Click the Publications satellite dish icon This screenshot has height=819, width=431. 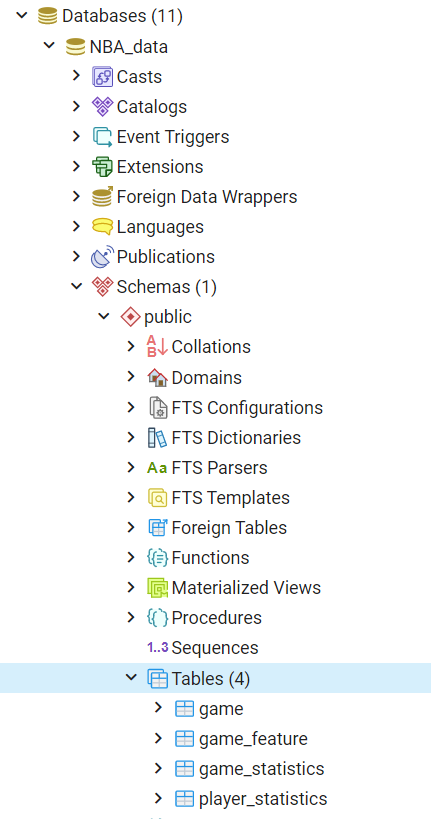click(x=102, y=257)
